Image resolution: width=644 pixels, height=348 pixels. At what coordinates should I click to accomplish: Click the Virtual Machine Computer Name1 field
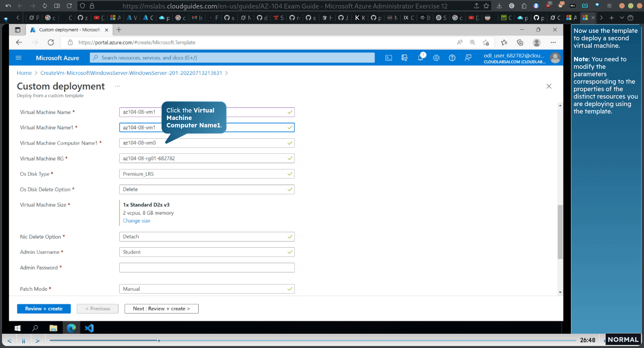point(207,143)
